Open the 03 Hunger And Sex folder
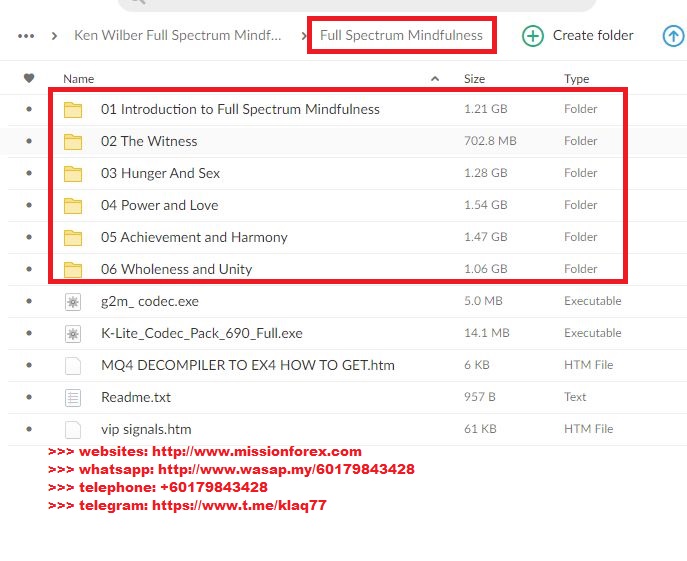Viewport: 687px width, 561px height. click(x=160, y=173)
